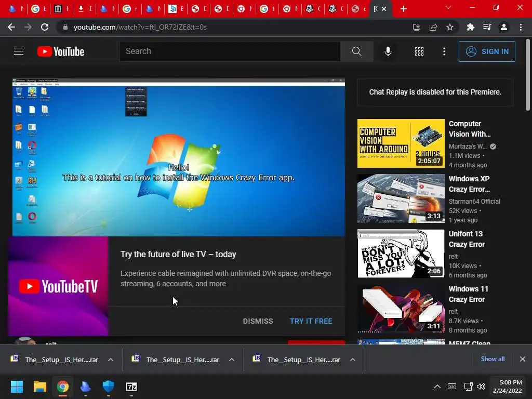The image size is (532, 399).
Task: Reload the YouTube page
Action: (x=45, y=27)
